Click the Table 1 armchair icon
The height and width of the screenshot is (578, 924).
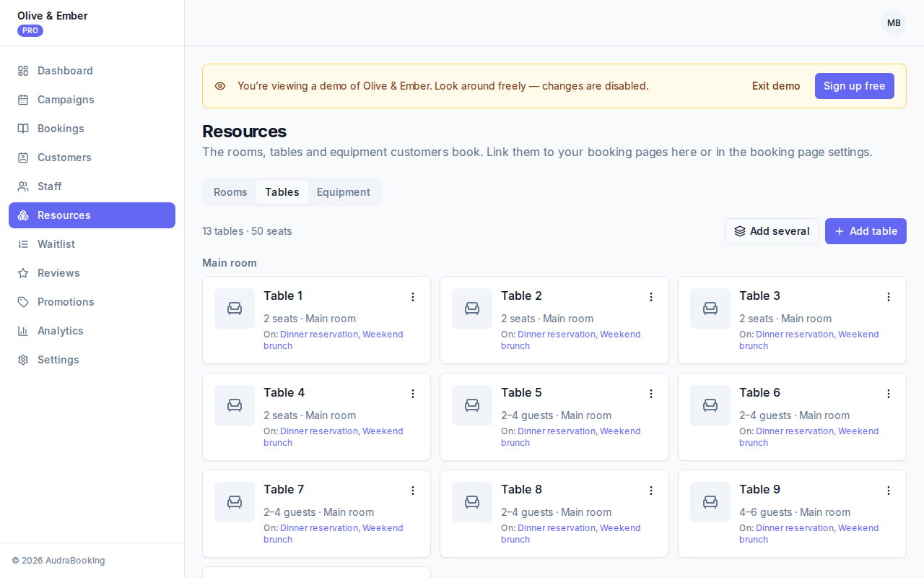point(235,309)
